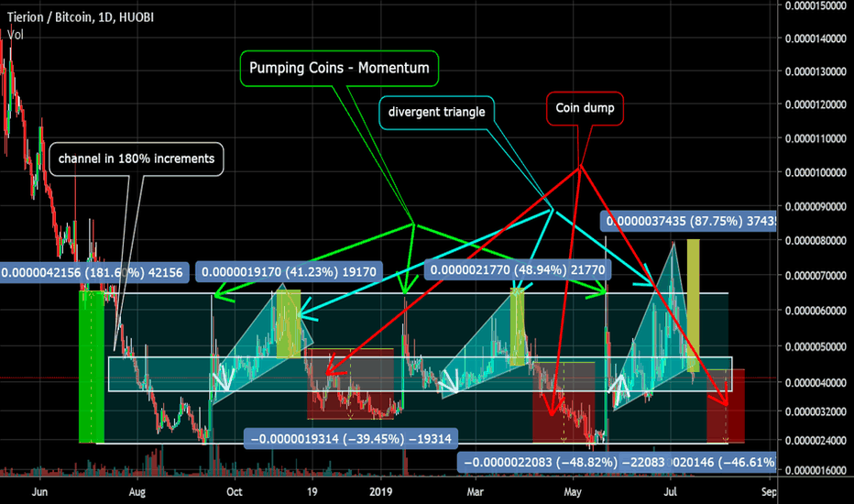Click the Jul label on time axis
The image size is (854, 504).
(x=671, y=492)
